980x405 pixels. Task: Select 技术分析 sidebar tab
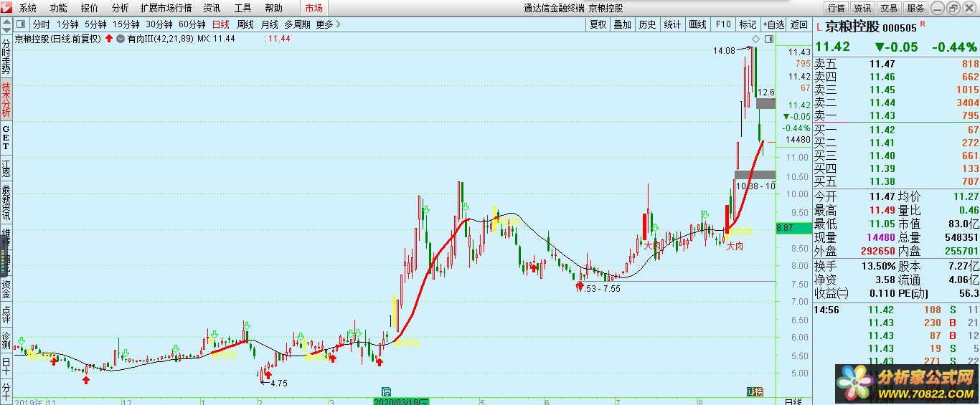[x=6, y=99]
